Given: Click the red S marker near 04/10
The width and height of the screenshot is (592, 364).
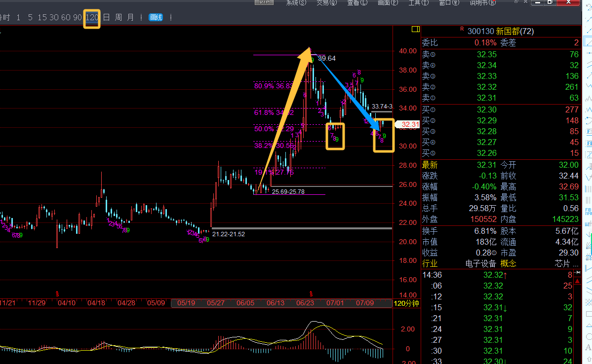Looking at the screenshot, I should [x=57, y=293].
